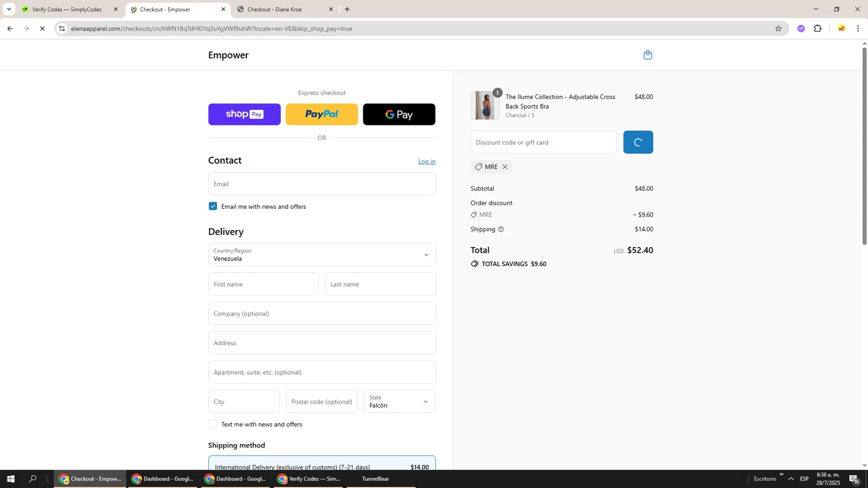The width and height of the screenshot is (868, 488).
Task: Click the apply discount button
Action: [x=638, y=142]
